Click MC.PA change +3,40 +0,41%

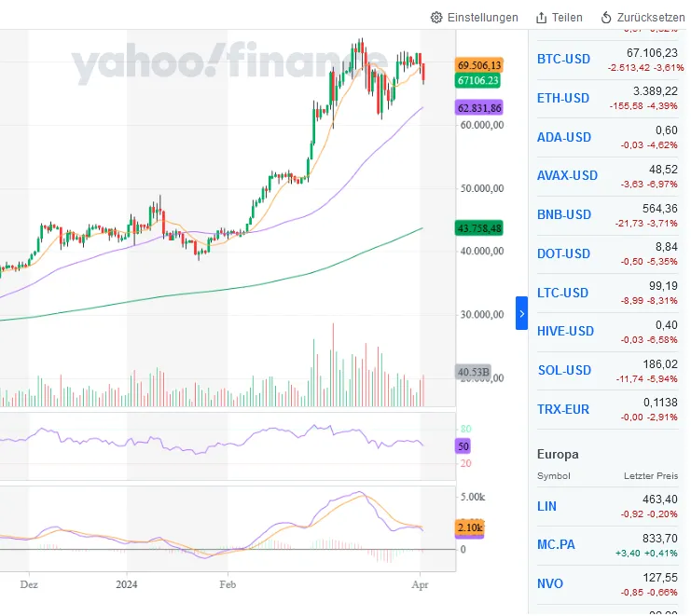(x=646, y=553)
